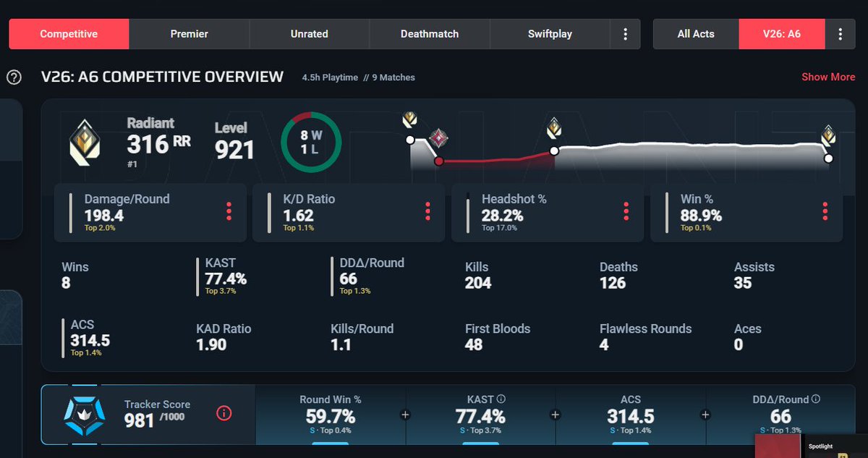Click the Win % value 88.9%
The image size is (868, 458).
pos(701,216)
